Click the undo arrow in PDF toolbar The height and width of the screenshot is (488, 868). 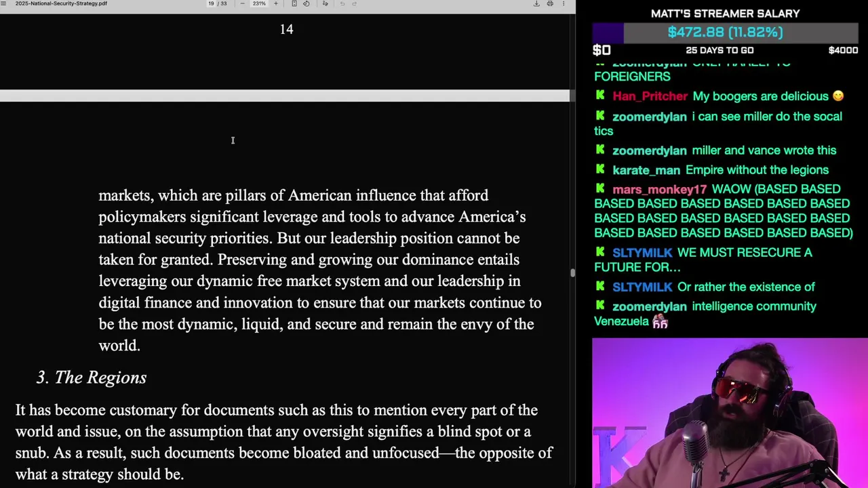tap(342, 3)
